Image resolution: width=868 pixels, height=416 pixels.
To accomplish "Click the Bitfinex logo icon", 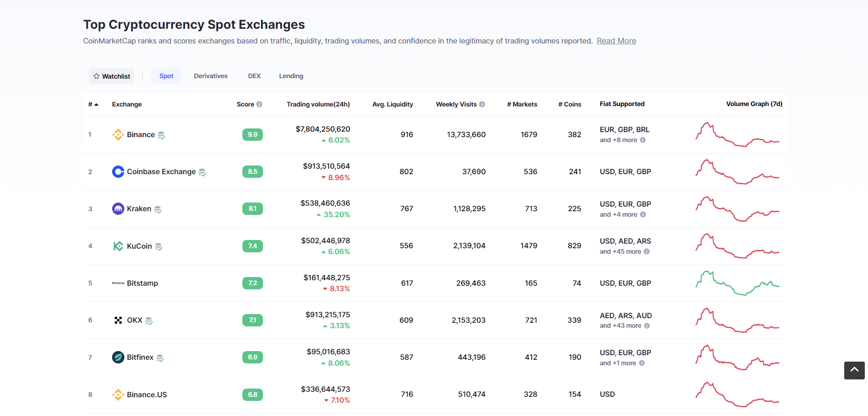I will point(118,357).
